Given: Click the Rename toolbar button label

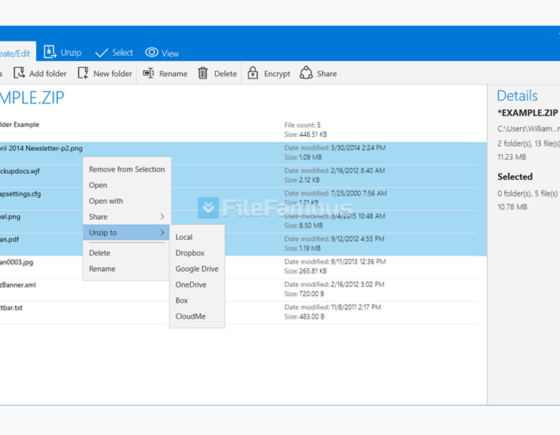Looking at the screenshot, I should [173, 74].
